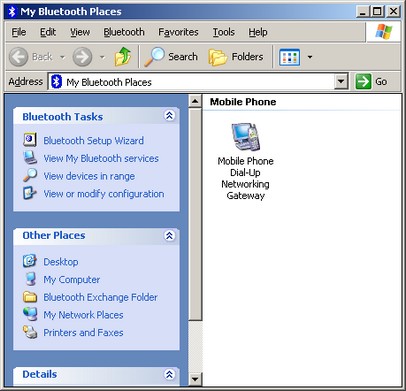Click Mobile Phone Dial-Up Networking Gateway label
406x391 pixels.
[246, 178]
